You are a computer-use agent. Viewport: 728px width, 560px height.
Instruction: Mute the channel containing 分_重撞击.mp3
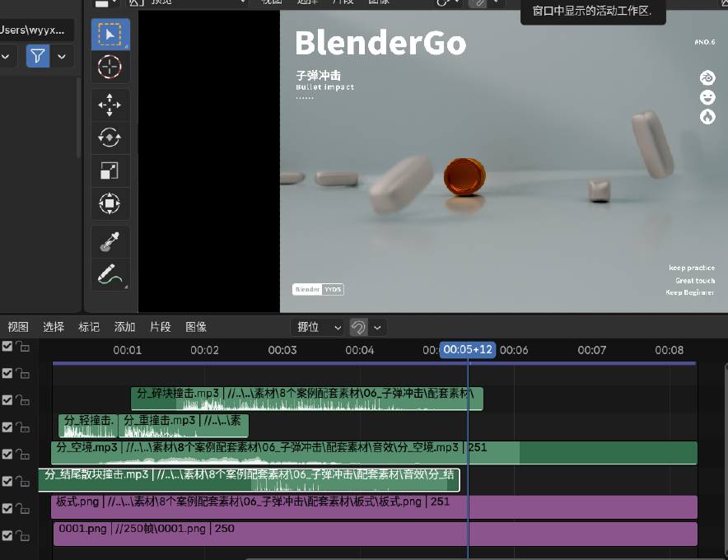[x=7, y=427]
